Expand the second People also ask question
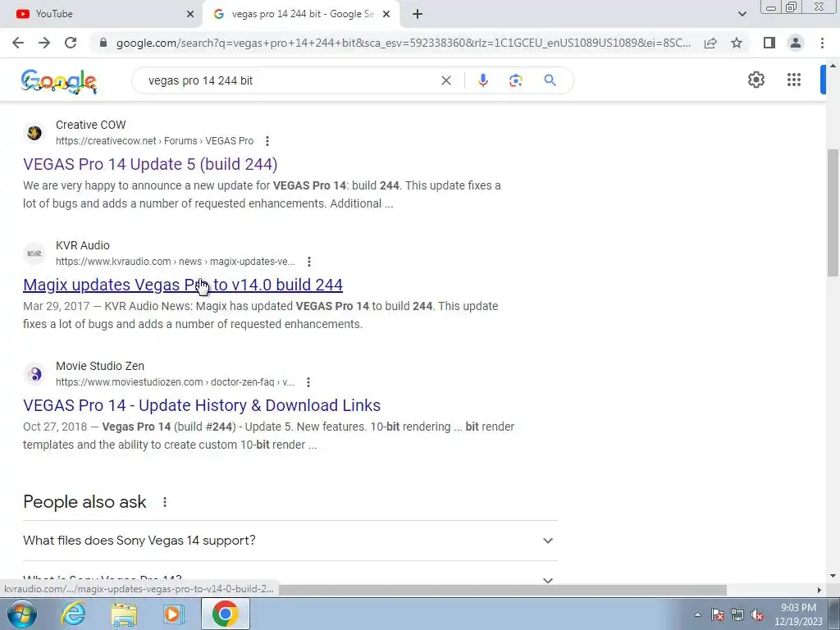The image size is (840, 630). tap(290, 580)
